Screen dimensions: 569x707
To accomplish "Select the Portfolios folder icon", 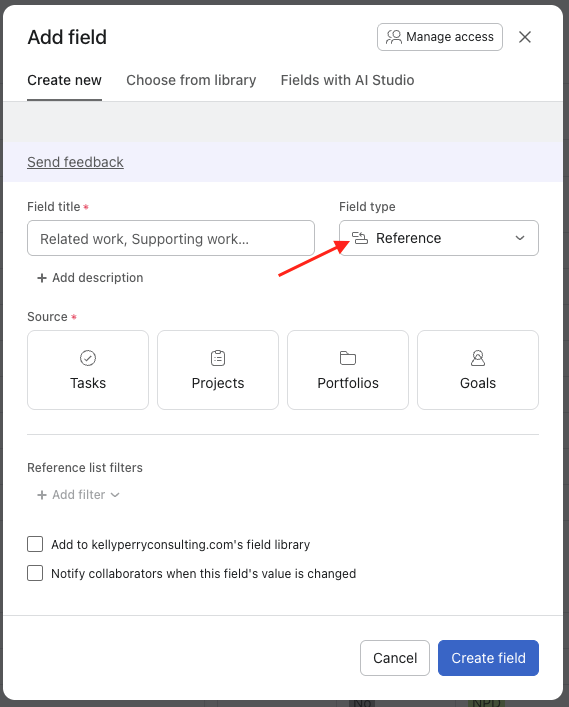I will pyautogui.click(x=348, y=358).
